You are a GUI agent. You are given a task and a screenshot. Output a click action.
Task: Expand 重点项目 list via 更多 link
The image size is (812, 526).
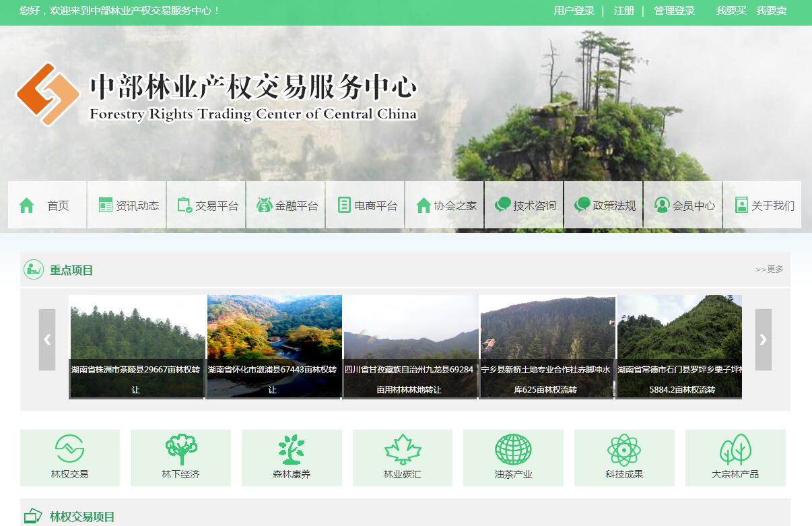770,269
